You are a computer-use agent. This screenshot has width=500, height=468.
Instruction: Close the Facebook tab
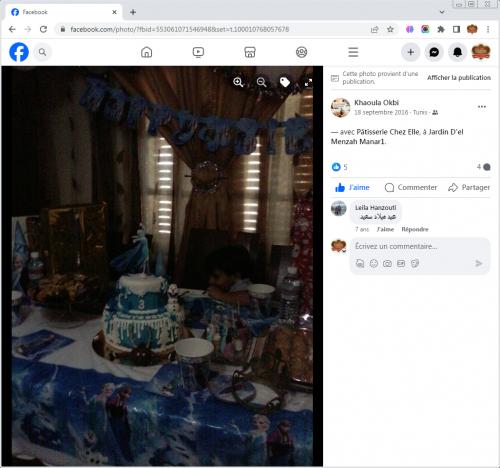click(114, 12)
